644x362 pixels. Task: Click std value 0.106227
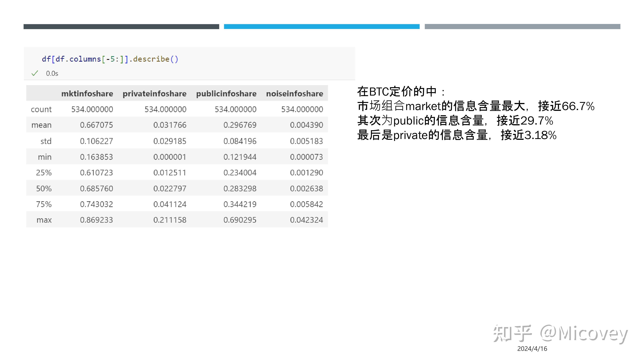point(96,141)
